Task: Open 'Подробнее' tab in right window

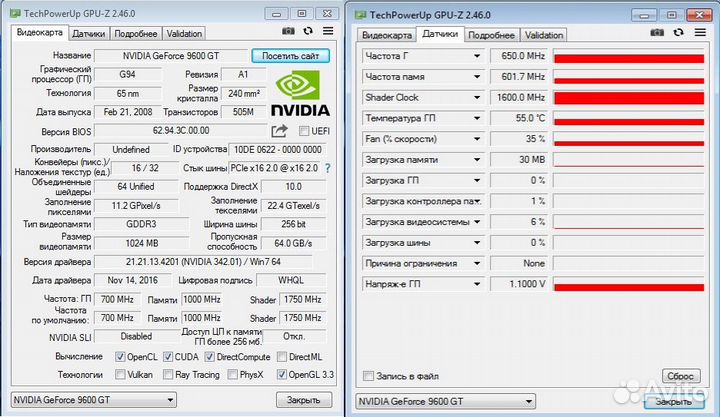Action: [491, 35]
